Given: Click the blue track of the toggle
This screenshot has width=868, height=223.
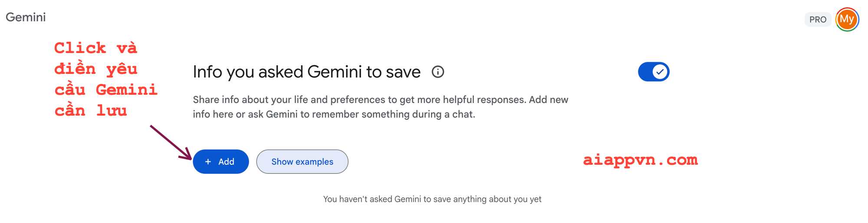Looking at the screenshot, I should 645,72.
